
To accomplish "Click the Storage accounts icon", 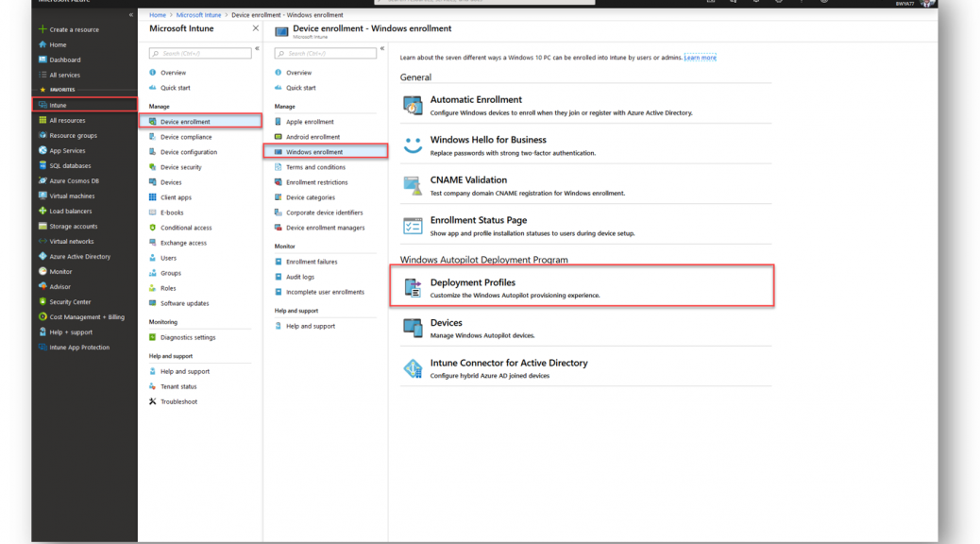I will 42,226.
